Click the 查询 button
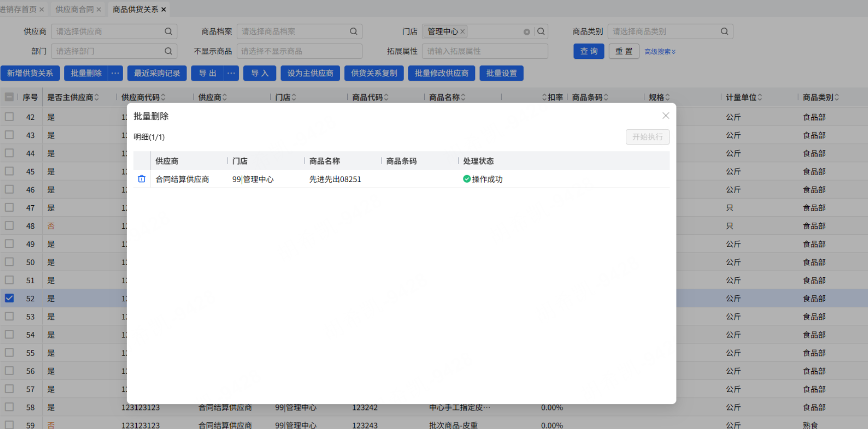The image size is (868, 429). pos(589,51)
